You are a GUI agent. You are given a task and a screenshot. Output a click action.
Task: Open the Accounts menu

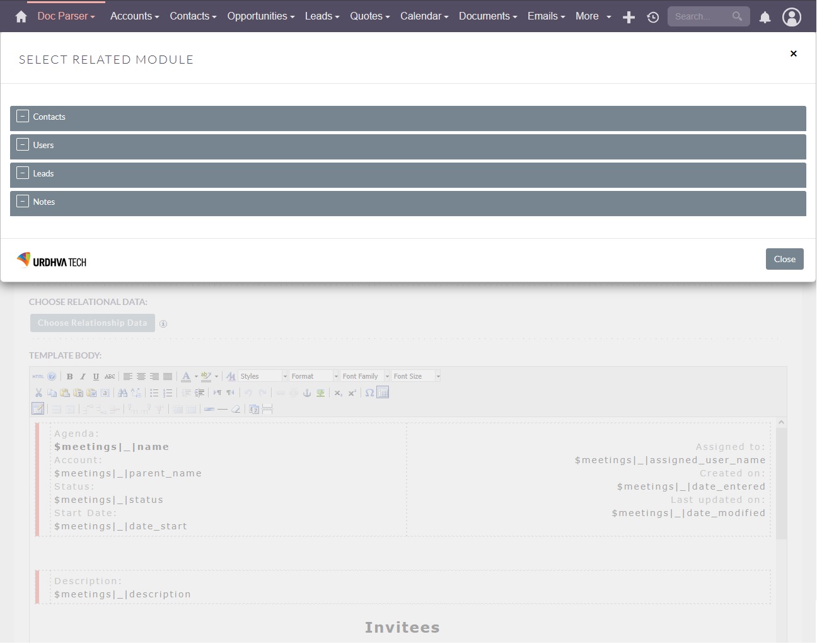click(134, 16)
